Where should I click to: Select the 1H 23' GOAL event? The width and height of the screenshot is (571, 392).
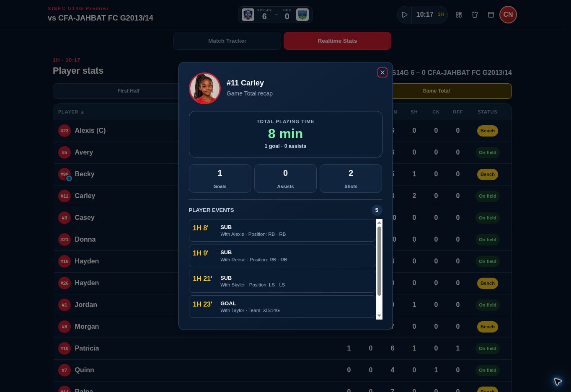click(282, 307)
